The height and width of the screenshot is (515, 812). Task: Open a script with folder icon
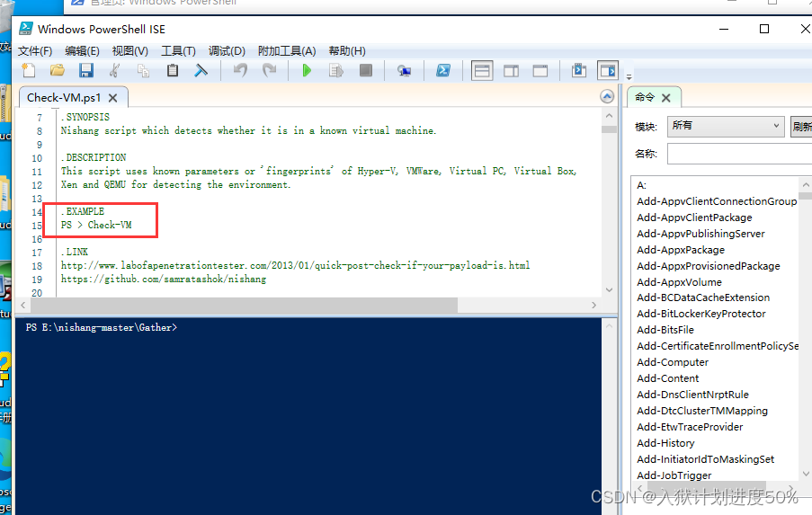[x=57, y=70]
